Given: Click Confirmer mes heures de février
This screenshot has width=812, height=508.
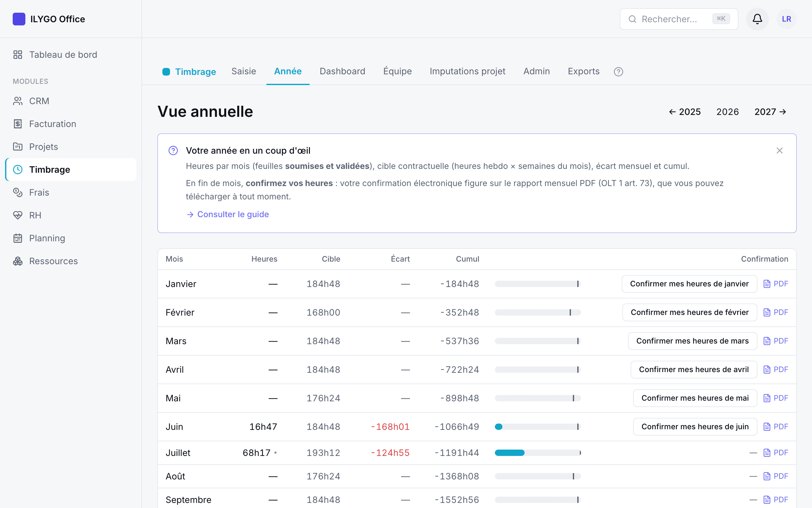Looking at the screenshot, I should 690,312.
